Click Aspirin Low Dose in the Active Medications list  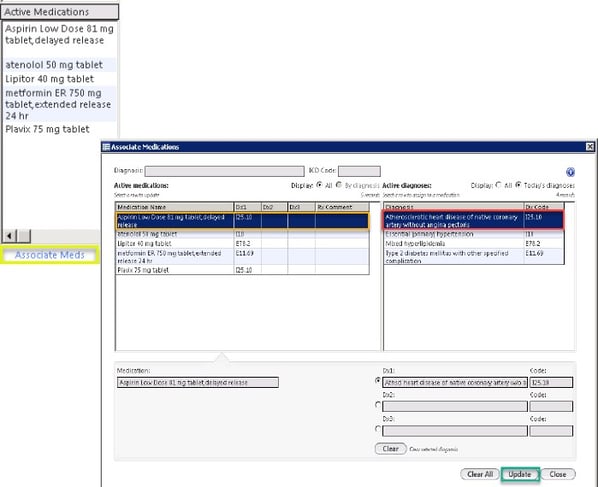pos(59,34)
